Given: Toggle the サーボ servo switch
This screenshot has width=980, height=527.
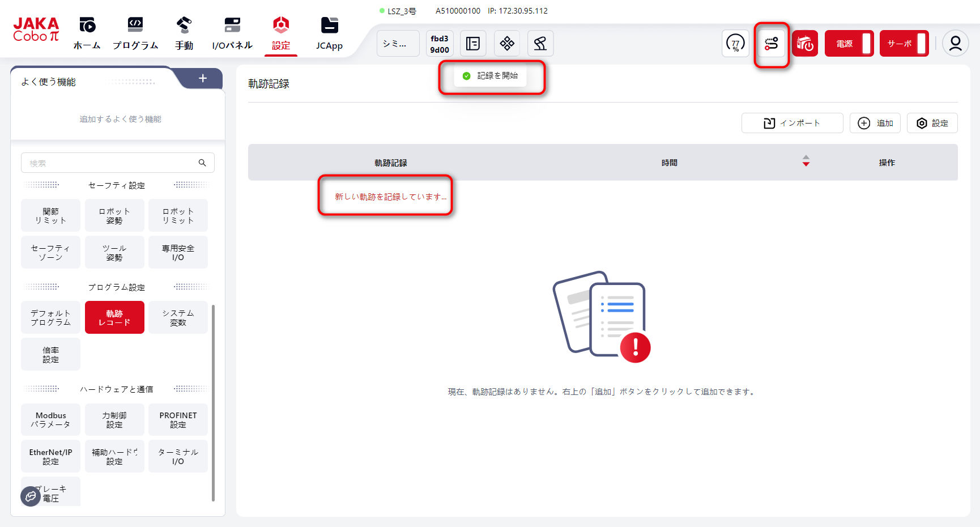Looking at the screenshot, I should (904, 44).
